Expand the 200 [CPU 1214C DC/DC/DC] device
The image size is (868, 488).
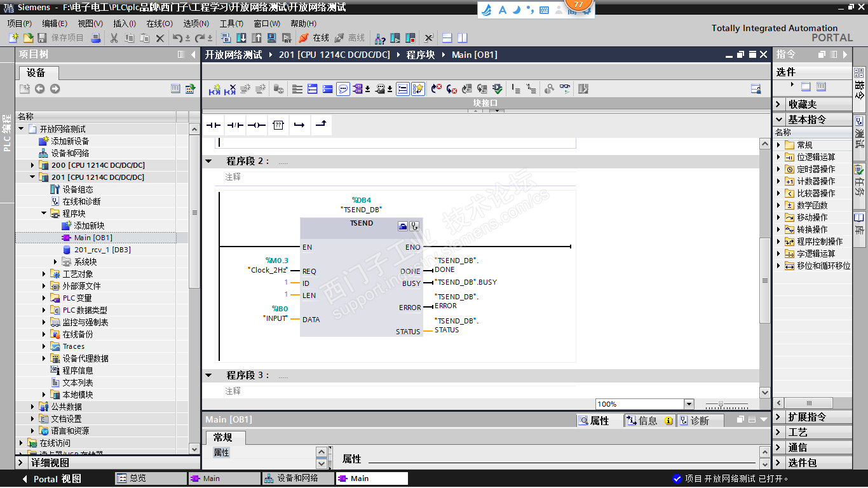tap(33, 165)
